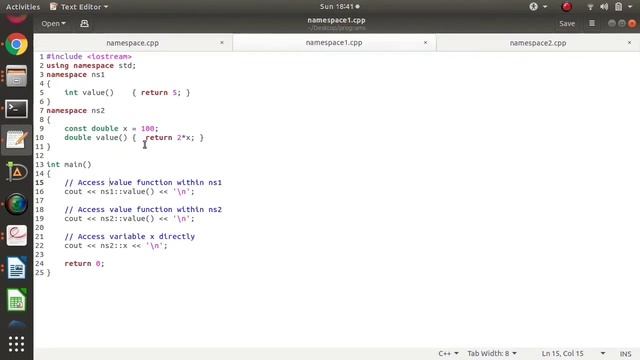This screenshot has height=360, width=640.
Task: Click the 'namespace ns2' declaration
Action: point(76,110)
